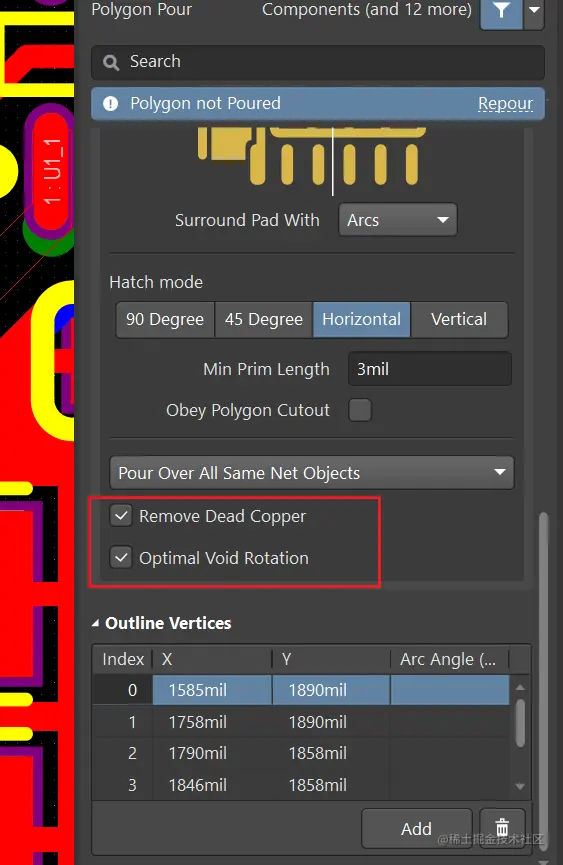
Task: Click the Y column header
Action: [x=332, y=659]
